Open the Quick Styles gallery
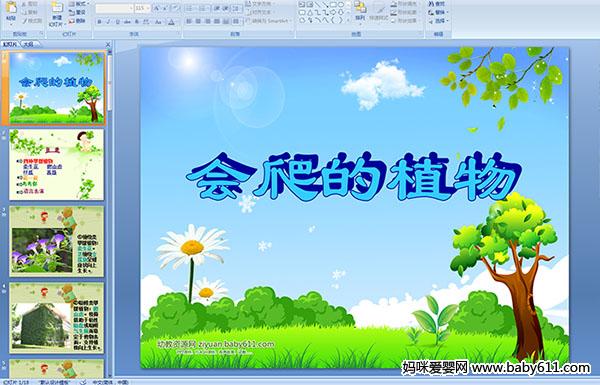The image size is (600, 385). (x=380, y=11)
